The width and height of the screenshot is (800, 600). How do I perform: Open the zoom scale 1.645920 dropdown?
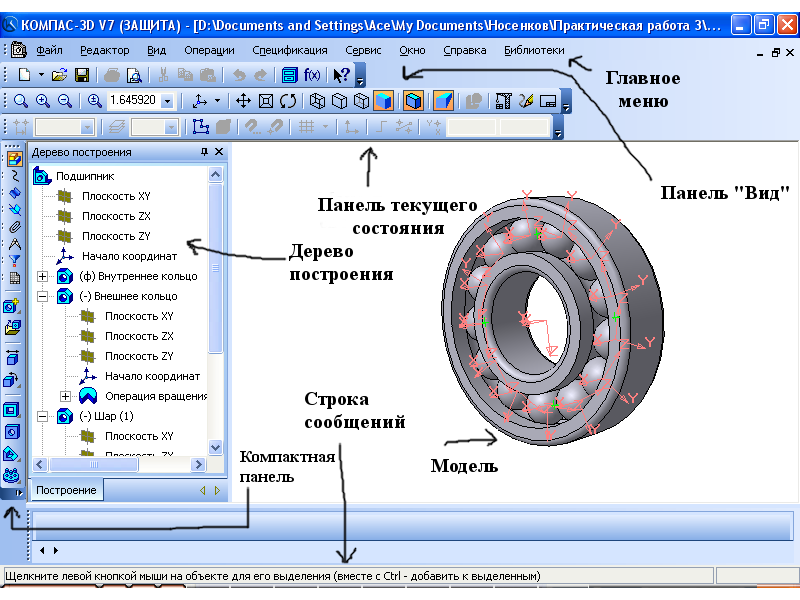tap(167, 101)
